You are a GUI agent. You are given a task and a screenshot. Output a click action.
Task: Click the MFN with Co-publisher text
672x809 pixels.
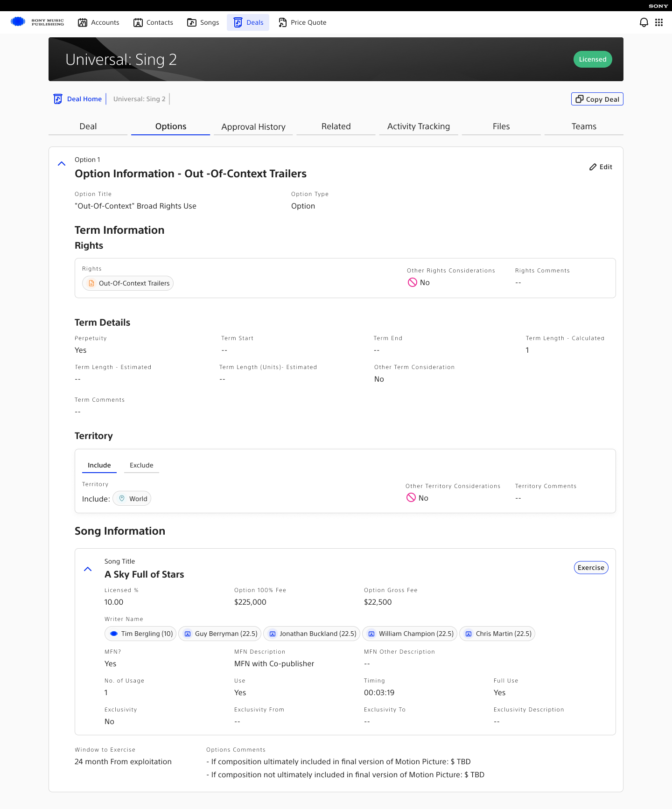coord(274,663)
